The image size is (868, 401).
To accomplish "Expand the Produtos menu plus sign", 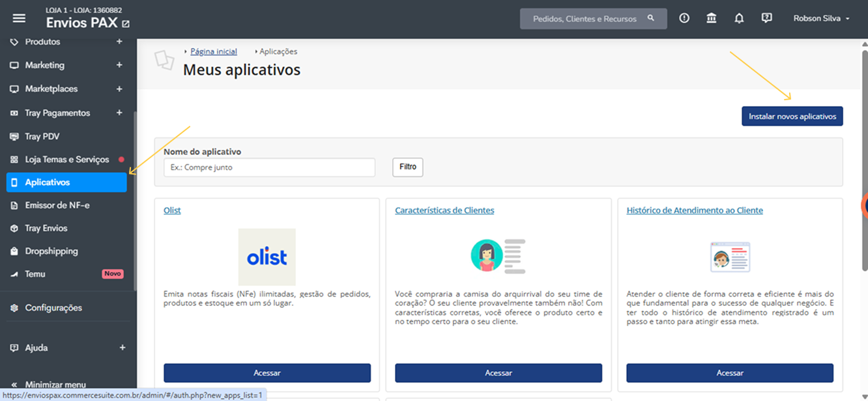I will click(x=119, y=42).
